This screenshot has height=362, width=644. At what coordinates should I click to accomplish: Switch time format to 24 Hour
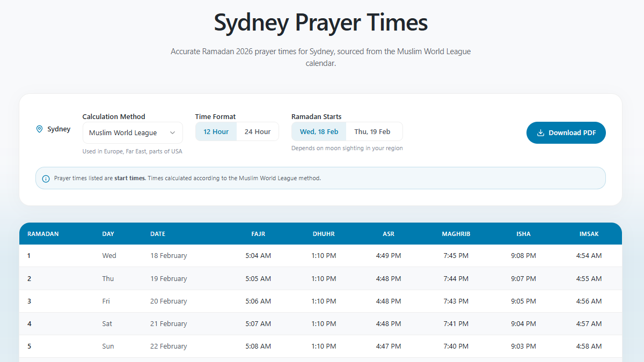coord(258,131)
